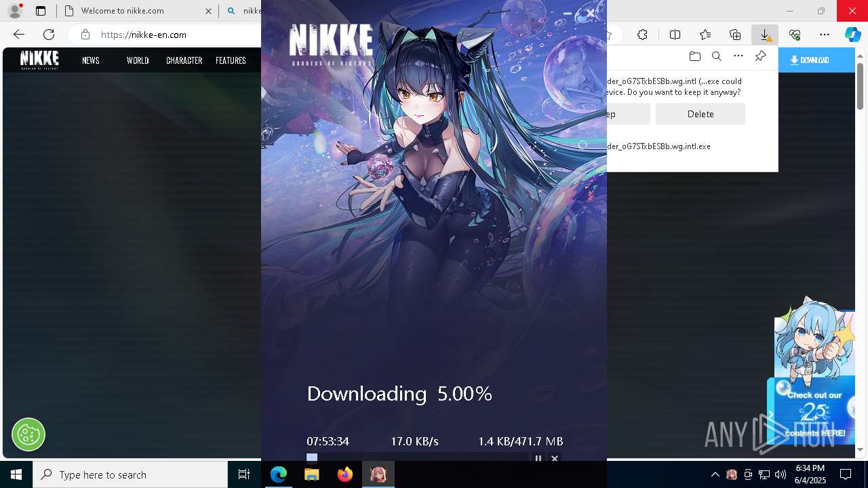The width and height of the screenshot is (868, 488).
Task: Open the Windows Start menu
Action: [16, 474]
